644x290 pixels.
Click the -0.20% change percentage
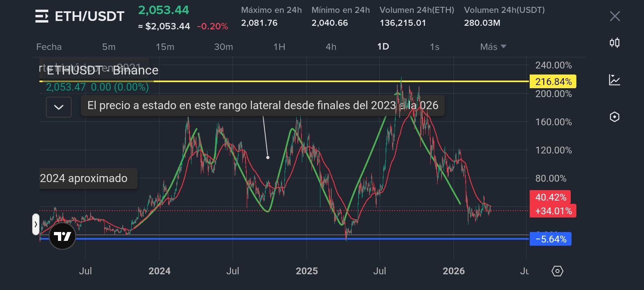tap(213, 27)
